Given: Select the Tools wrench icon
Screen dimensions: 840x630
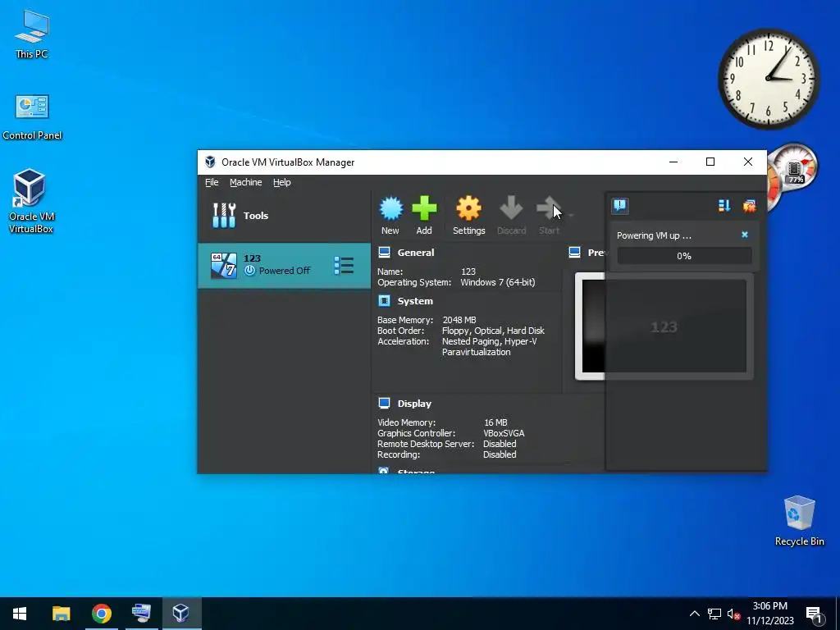Looking at the screenshot, I should 224,216.
